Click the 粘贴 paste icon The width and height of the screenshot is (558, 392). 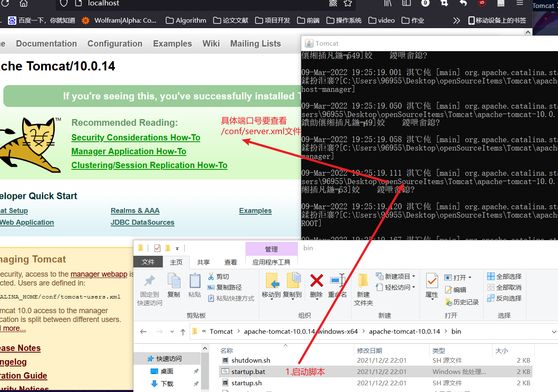tap(195, 280)
